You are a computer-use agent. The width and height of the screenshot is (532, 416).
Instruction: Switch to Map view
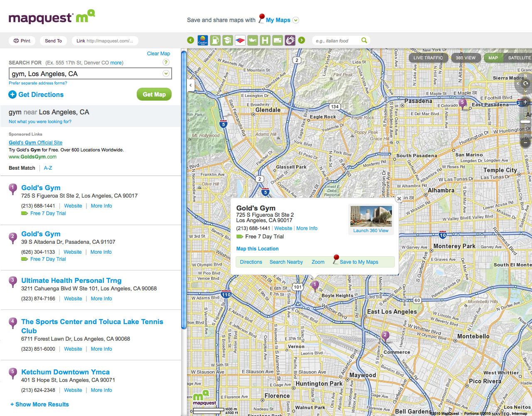493,58
